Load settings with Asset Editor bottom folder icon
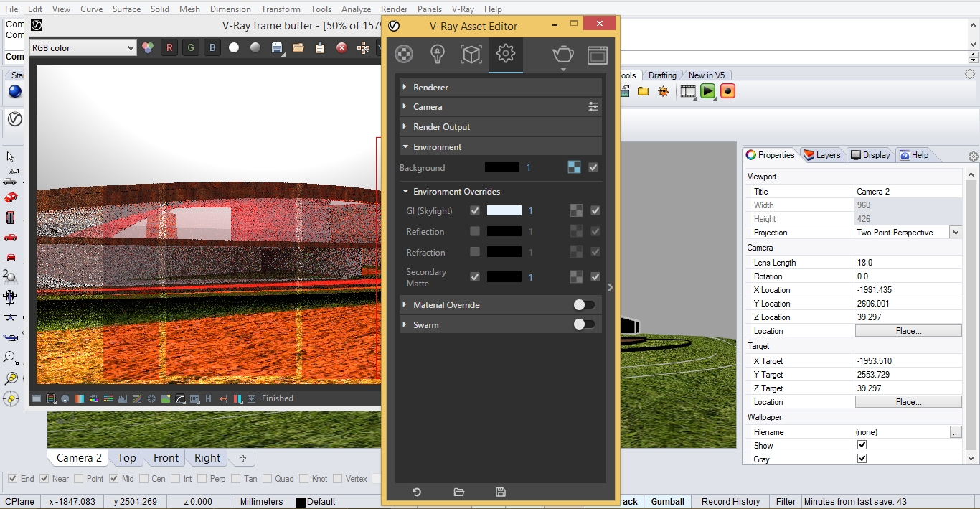The image size is (980, 509). pyautogui.click(x=459, y=492)
